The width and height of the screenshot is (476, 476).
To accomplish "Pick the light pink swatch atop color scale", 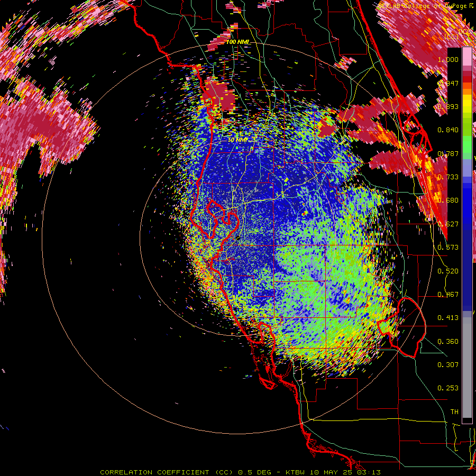I will [x=467, y=56].
